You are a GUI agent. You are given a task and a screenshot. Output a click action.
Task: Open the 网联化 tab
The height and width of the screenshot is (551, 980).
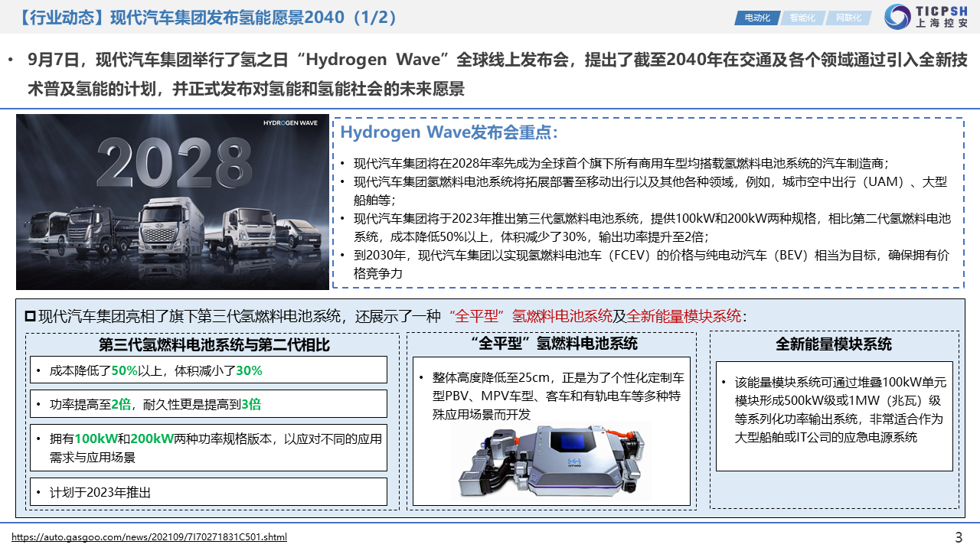pos(848,18)
